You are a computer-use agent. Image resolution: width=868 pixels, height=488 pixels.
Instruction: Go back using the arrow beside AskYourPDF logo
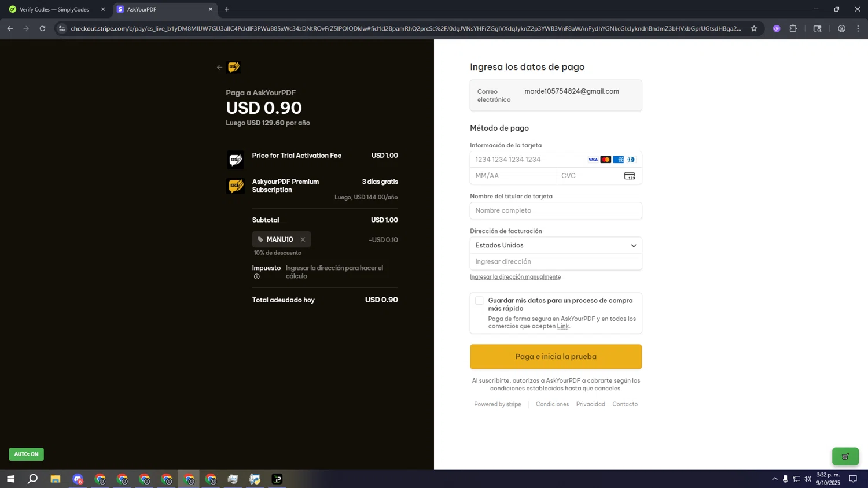[x=219, y=67]
